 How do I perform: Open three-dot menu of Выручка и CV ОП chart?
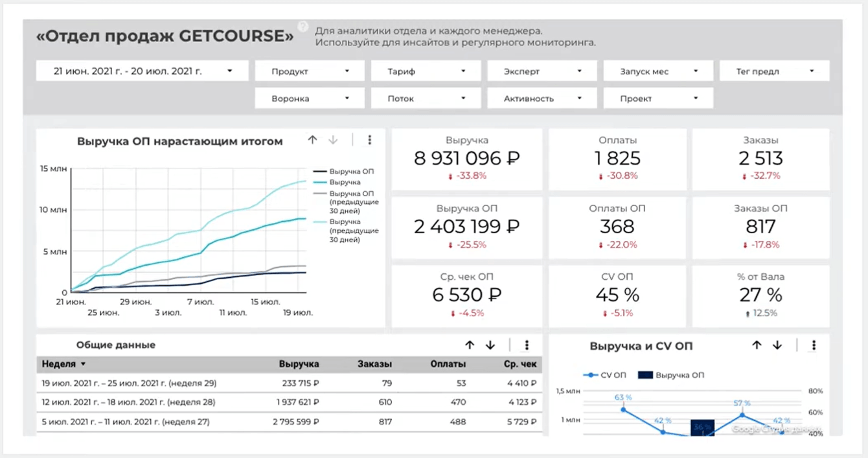point(814,345)
